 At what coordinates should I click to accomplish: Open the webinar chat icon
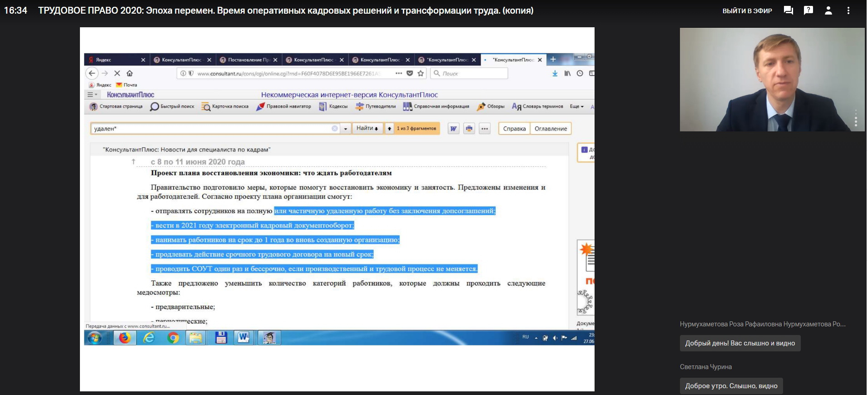[789, 10]
